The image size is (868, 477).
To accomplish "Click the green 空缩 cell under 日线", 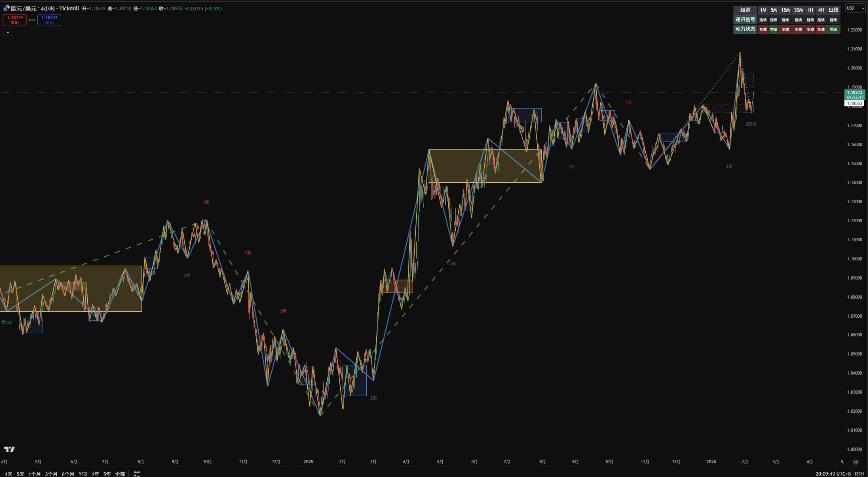I will [833, 30].
